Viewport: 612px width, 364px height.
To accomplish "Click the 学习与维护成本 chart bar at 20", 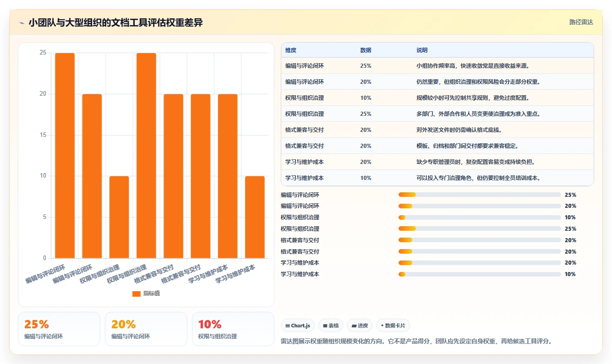I will coord(228,176).
